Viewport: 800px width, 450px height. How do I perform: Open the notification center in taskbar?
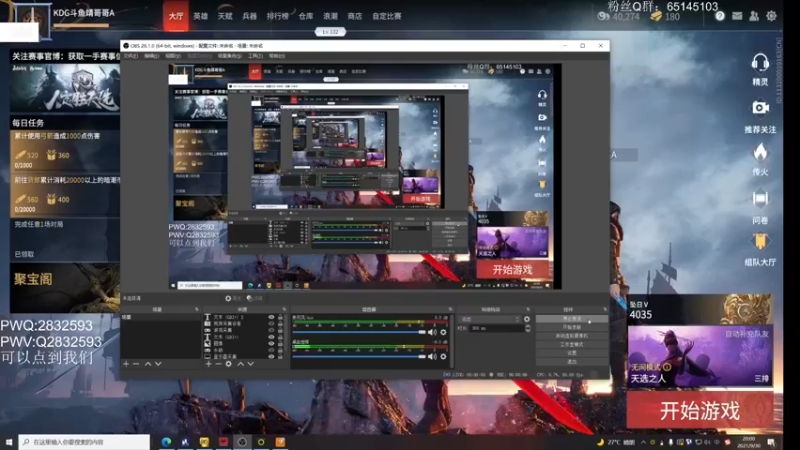pos(771,442)
